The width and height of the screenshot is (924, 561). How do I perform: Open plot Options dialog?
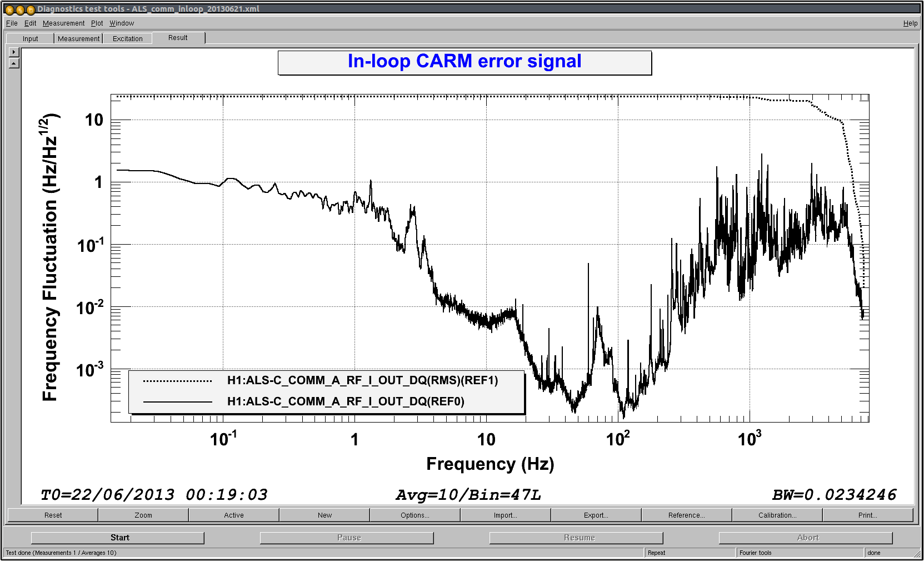coord(415,515)
